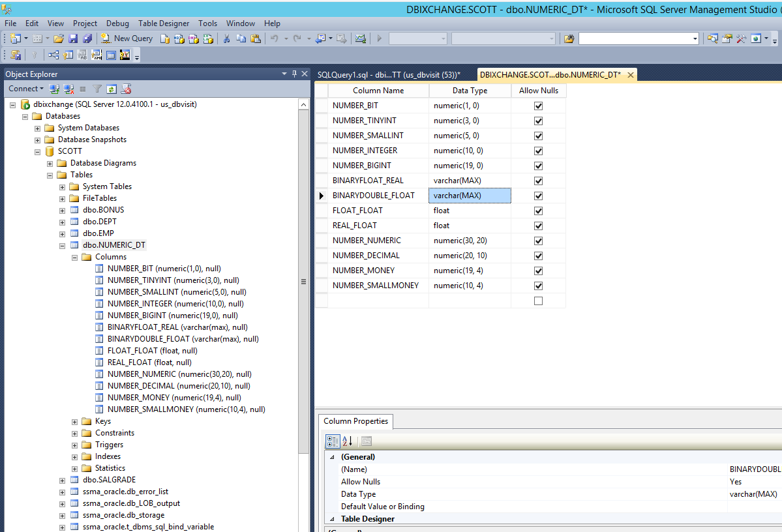
Task: Click the Cut scissors icon
Action: 226,38
